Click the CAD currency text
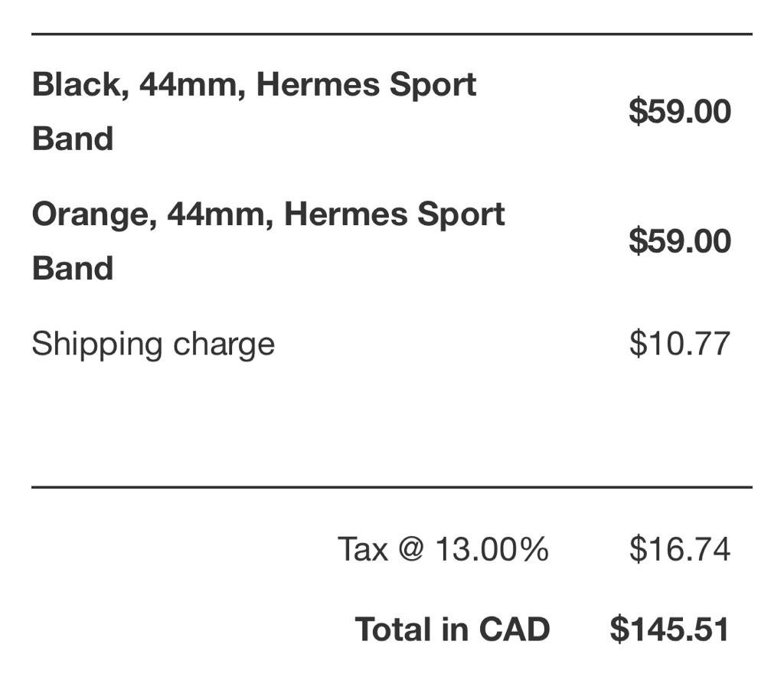The height and width of the screenshot is (700, 784). [x=514, y=630]
